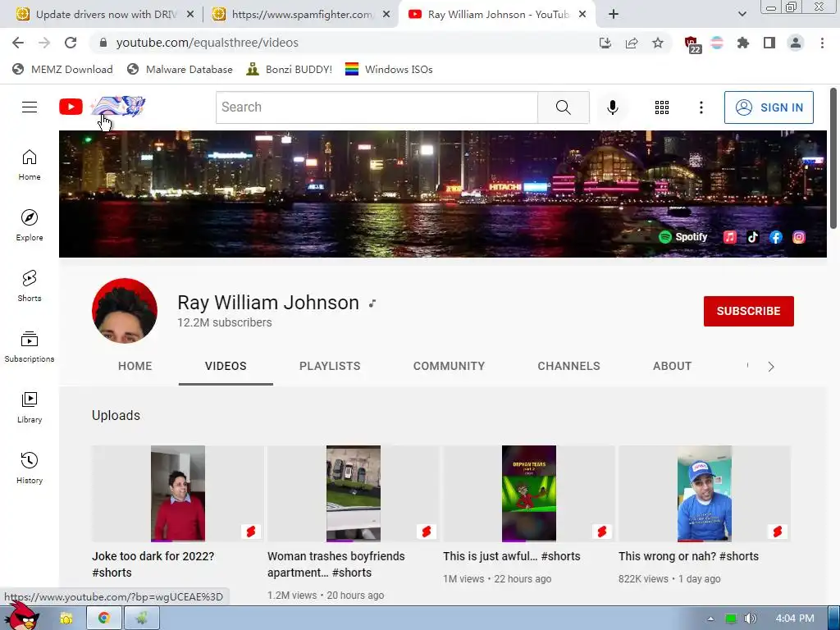840x630 pixels.
Task: Open Home in the sidebar
Action: pos(30,164)
